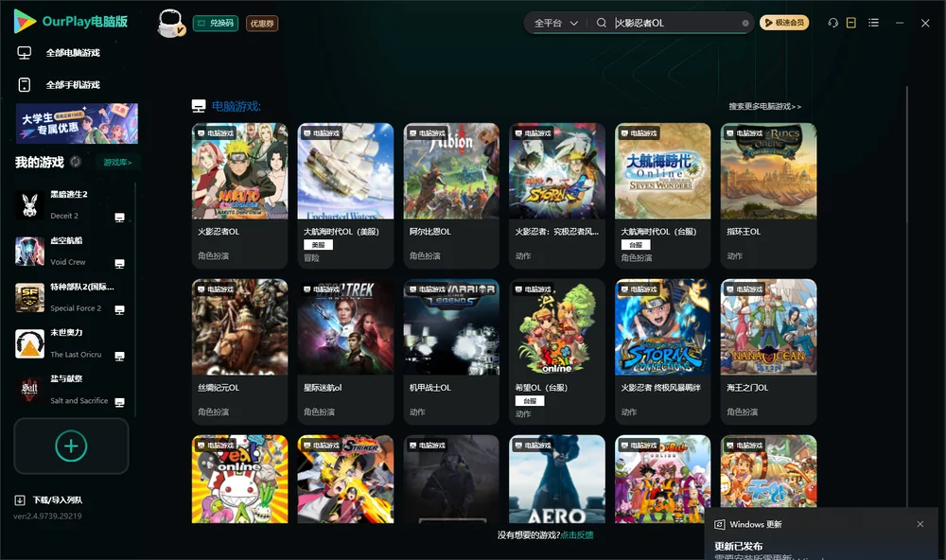Select 盐与献祭 Salt and Sacrifice entry
Screen dimensions: 946x560
(71, 390)
